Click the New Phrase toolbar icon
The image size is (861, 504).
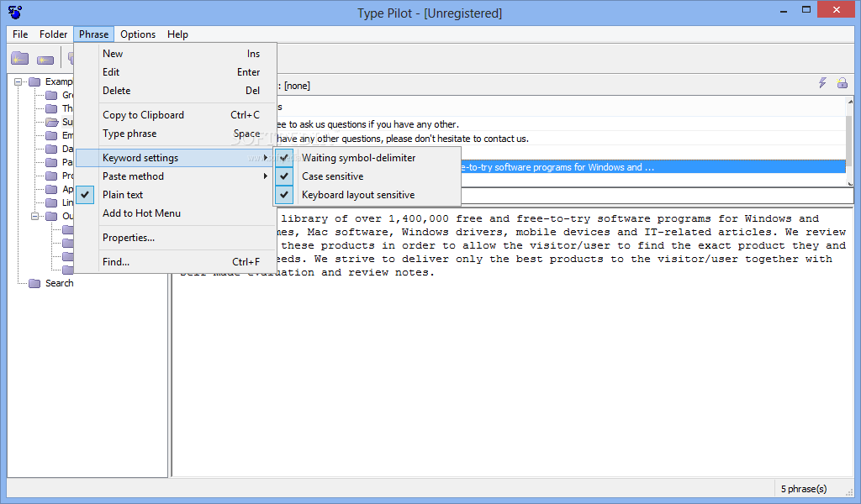[45, 60]
